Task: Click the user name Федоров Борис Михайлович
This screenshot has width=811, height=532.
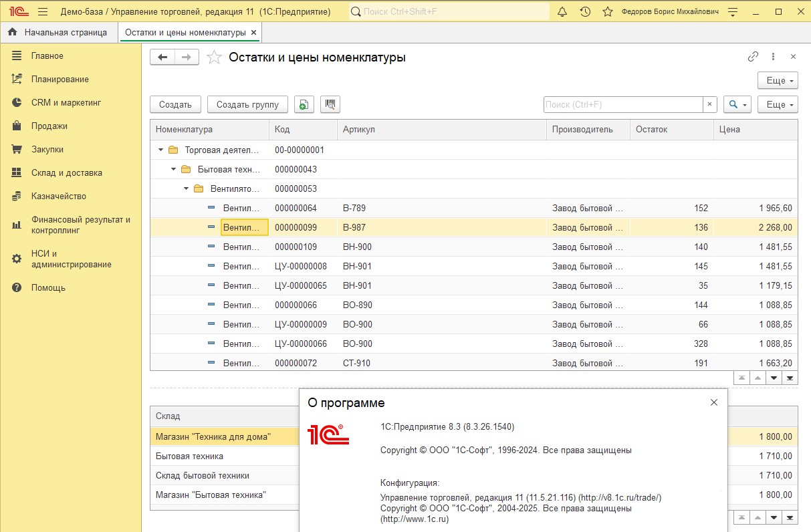Action: [x=670, y=12]
